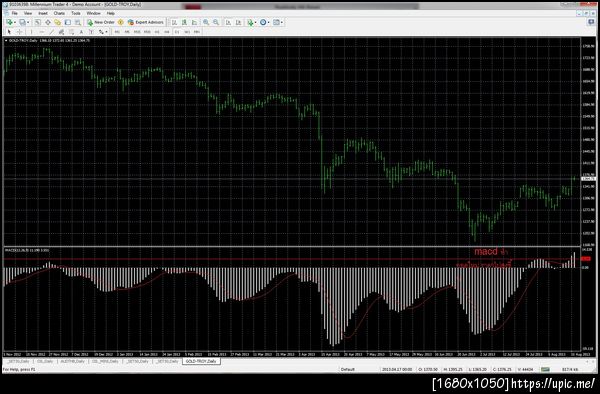Screen dimensions: 600x394
Task: Enable the W1 timeframe button
Action: click(187, 32)
